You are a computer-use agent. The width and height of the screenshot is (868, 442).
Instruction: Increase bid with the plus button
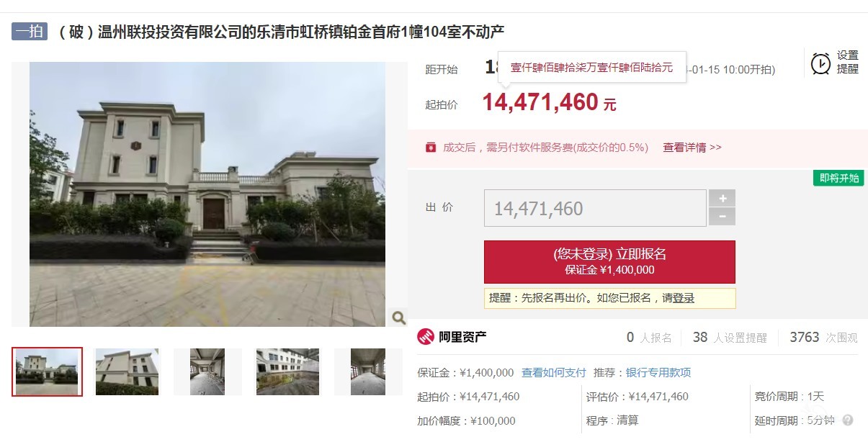click(722, 199)
